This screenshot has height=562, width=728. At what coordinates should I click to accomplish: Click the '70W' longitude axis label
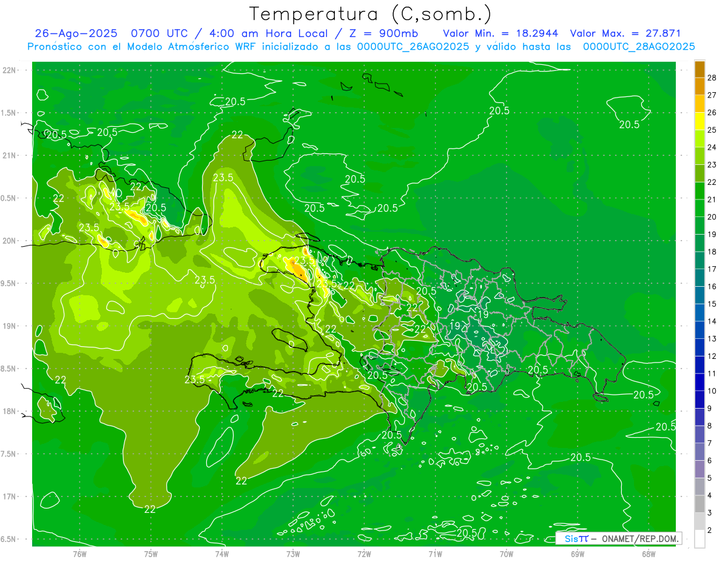506,554
